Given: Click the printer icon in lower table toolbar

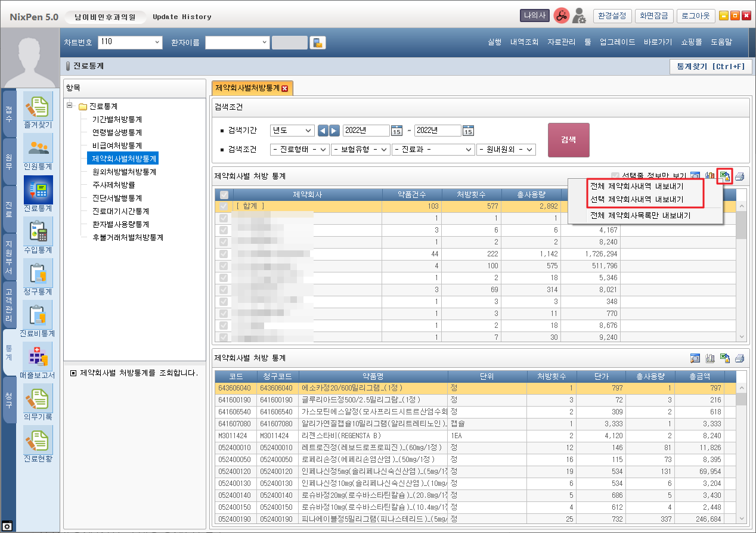Looking at the screenshot, I should click(740, 358).
